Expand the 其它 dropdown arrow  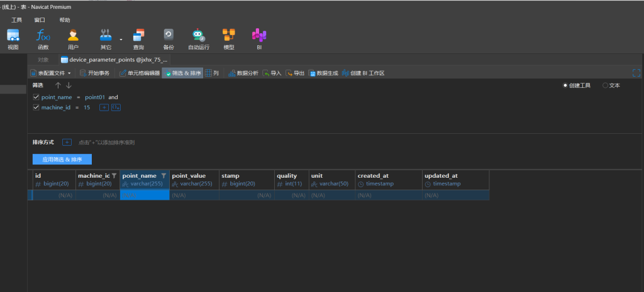tap(121, 38)
